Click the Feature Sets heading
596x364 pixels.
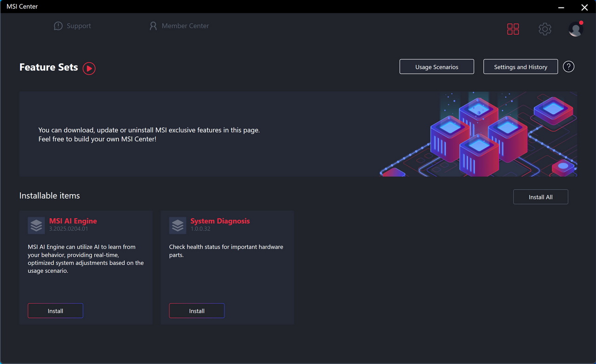pos(48,67)
